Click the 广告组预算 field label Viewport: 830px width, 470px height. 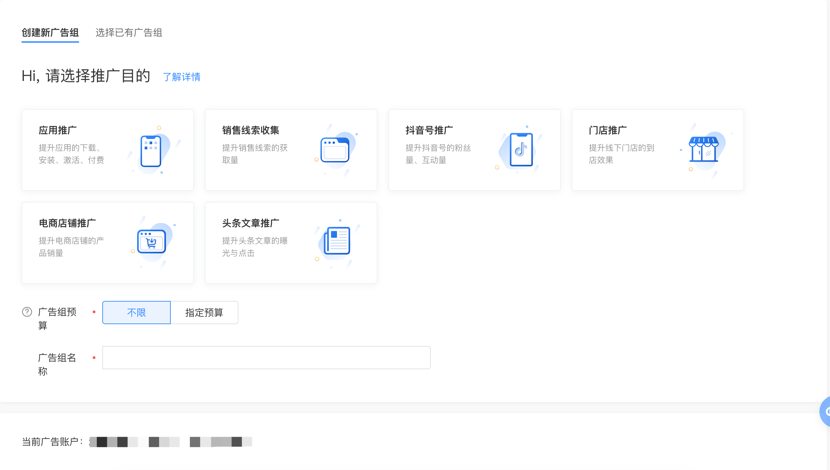pyautogui.click(x=57, y=319)
